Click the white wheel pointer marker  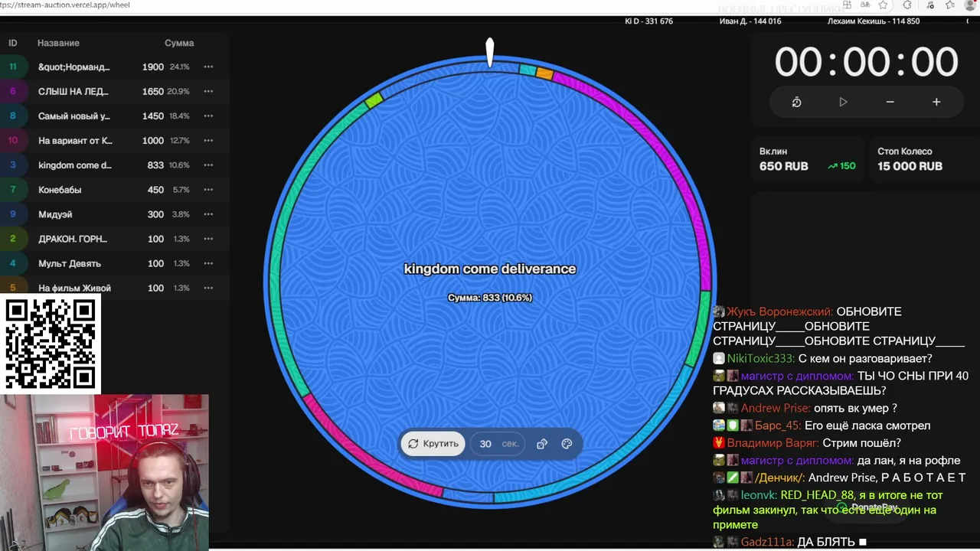[490, 52]
